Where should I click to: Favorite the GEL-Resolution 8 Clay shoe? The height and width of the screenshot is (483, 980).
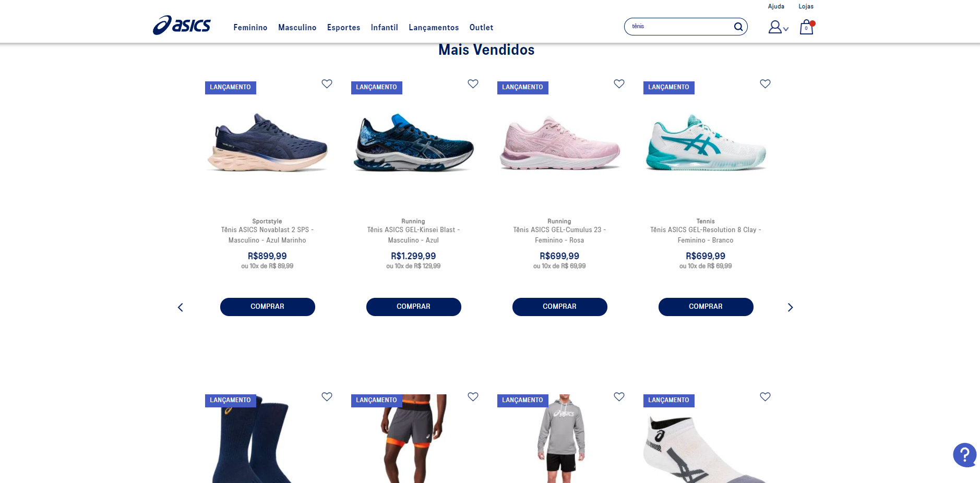click(x=765, y=83)
